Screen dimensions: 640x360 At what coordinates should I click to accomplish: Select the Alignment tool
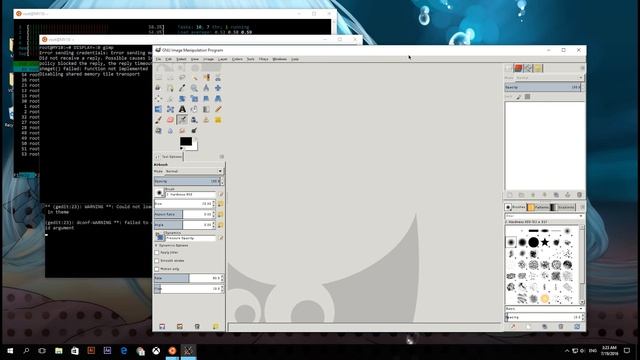tap(158, 98)
